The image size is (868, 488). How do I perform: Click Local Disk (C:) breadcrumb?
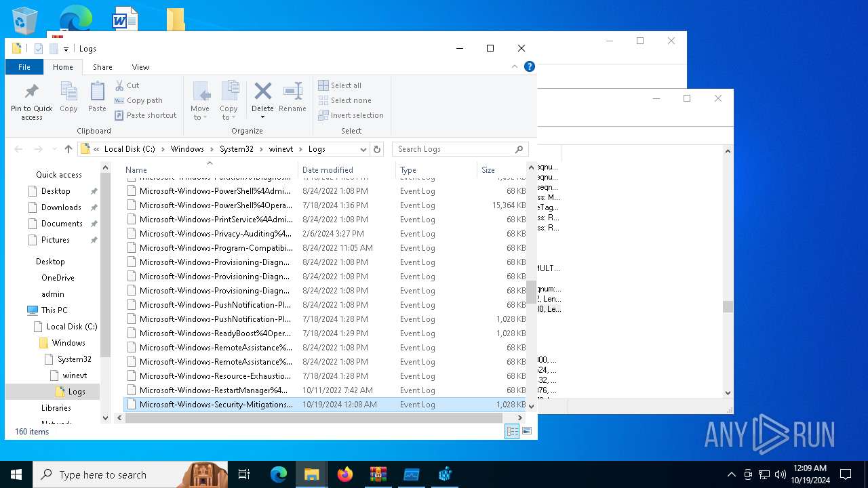tap(130, 149)
